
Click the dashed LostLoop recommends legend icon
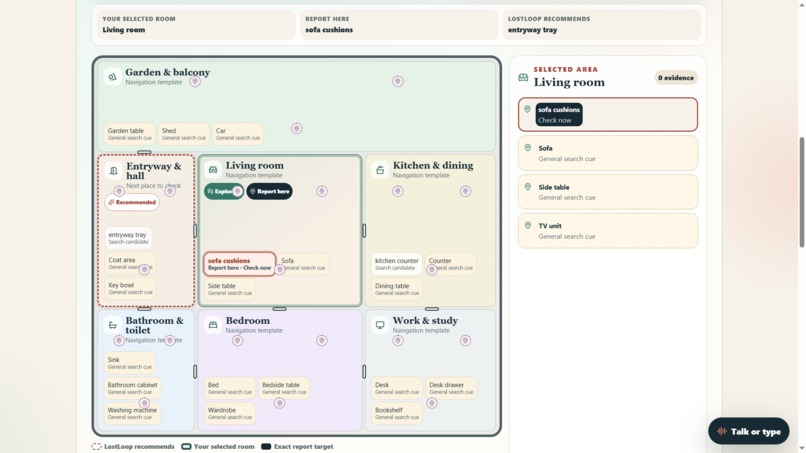click(x=96, y=446)
